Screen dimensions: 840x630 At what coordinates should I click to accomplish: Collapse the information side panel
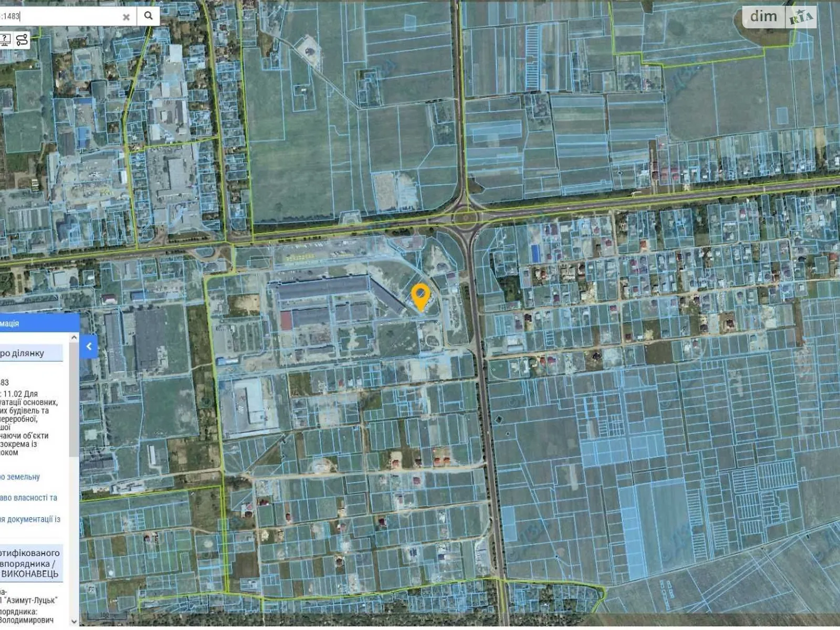(89, 346)
